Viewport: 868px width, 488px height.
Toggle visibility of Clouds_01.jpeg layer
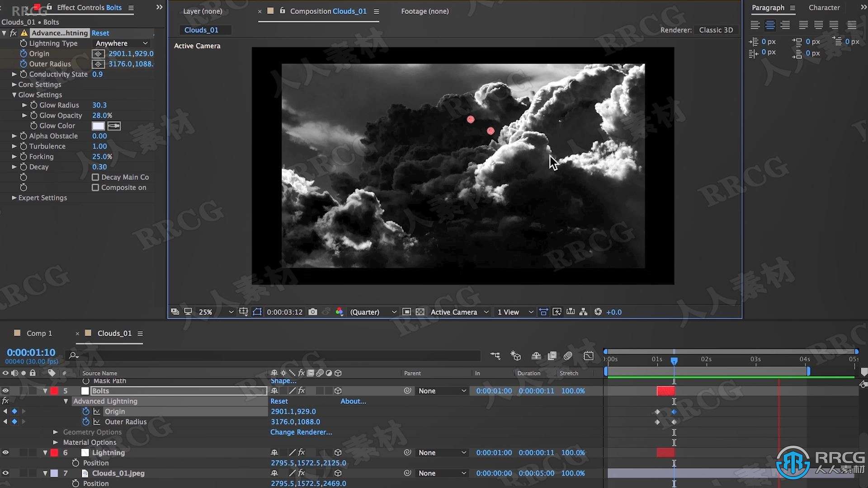point(6,473)
